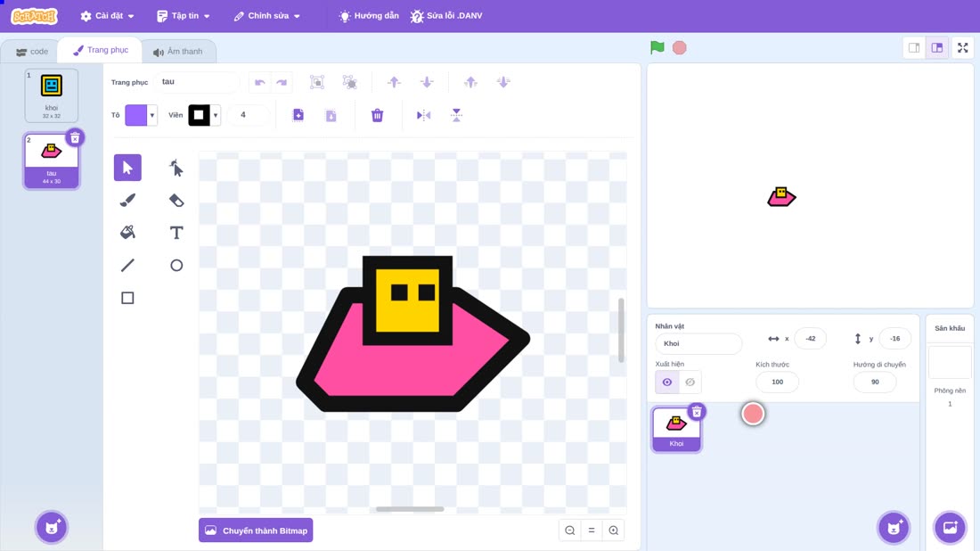
Task: Undo the last costume edit
Action: click(x=260, y=82)
